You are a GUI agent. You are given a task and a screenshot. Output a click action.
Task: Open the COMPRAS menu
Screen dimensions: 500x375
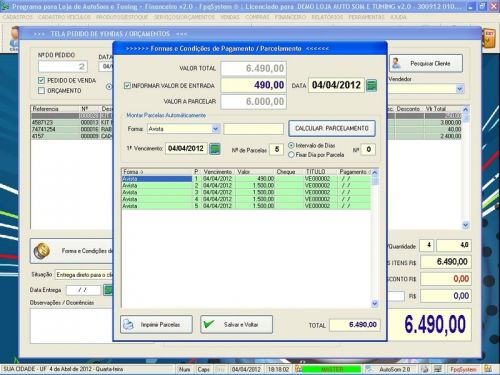click(x=257, y=17)
